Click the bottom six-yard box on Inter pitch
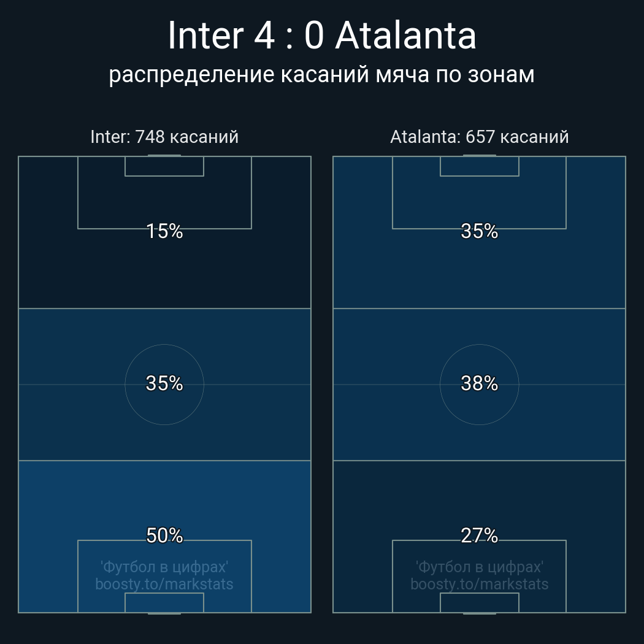 click(x=164, y=602)
